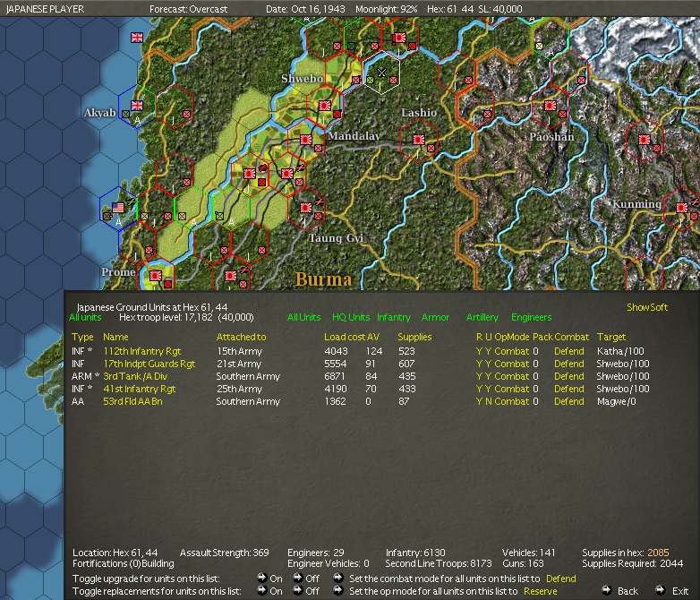Image resolution: width=700 pixels, height=600 pixels.
Task: Filter list to Infantry
Action: pos(394,317)
